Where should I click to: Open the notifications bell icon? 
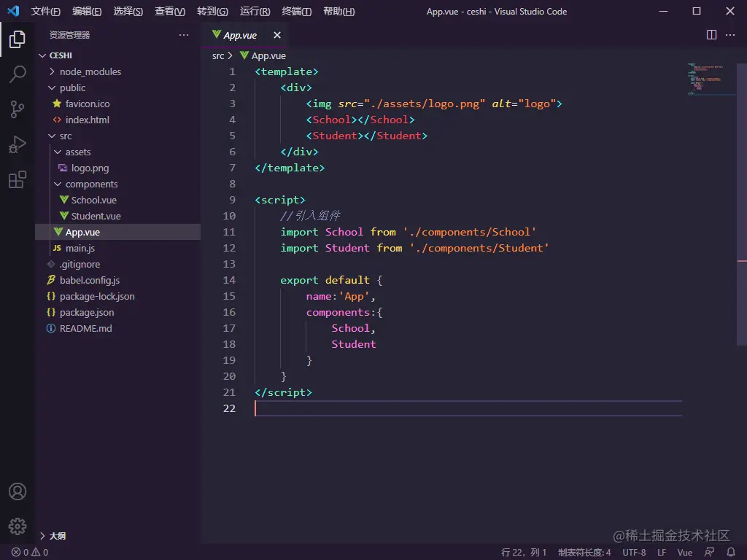point(731,553)
